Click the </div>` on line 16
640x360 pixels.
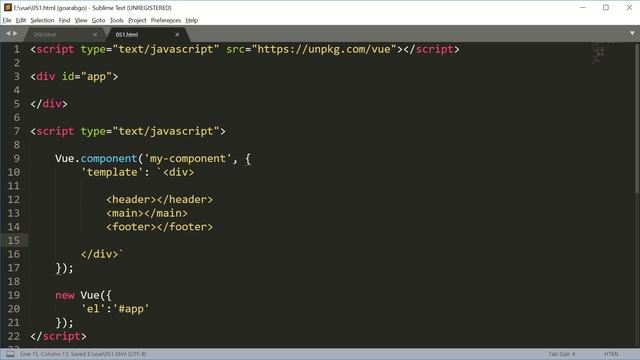(x=102, y=254)
